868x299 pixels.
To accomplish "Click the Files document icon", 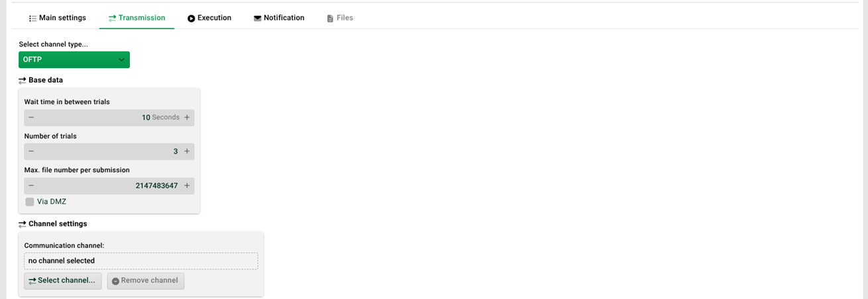I will 330,19.
